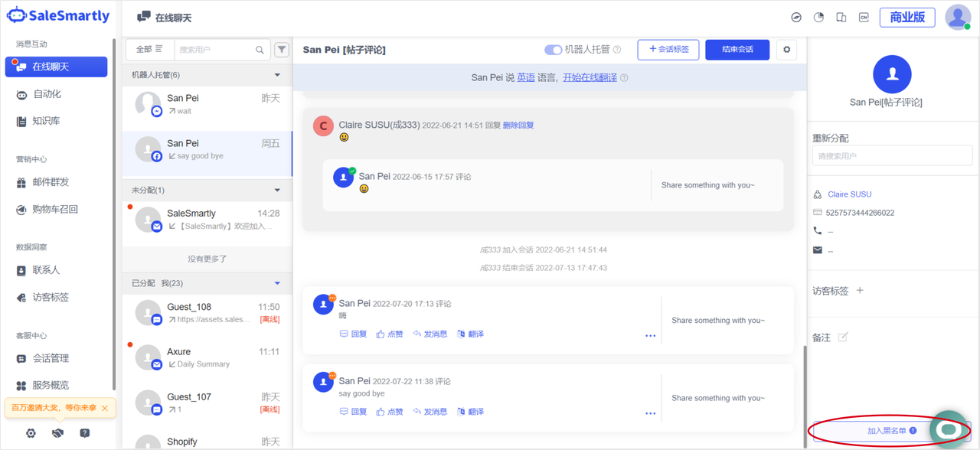Open more options on say good bye comment
The image size is (980, 450).
(650, 413)
